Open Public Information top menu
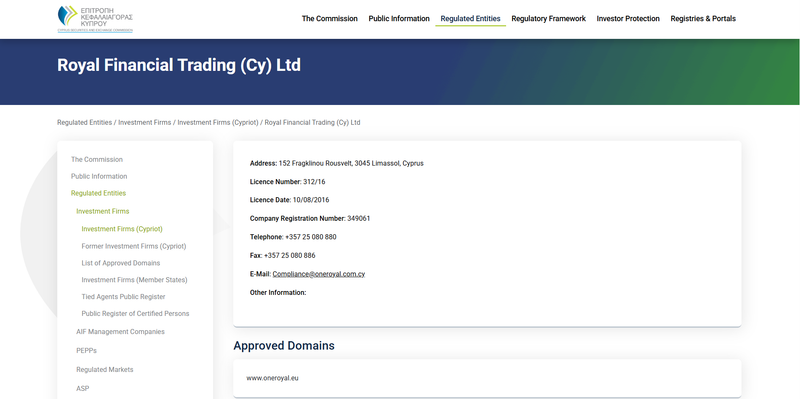 (x=399, y=19)
